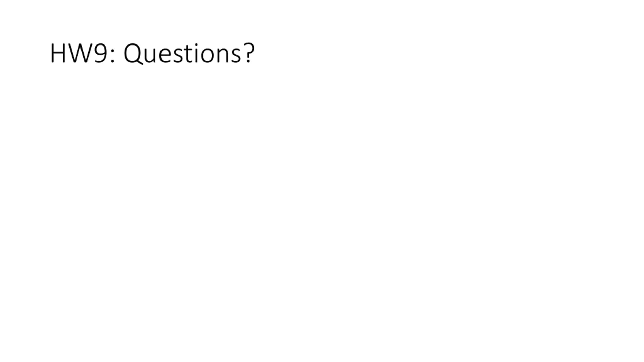Click the letter "H" in the title

coord(58,53)
